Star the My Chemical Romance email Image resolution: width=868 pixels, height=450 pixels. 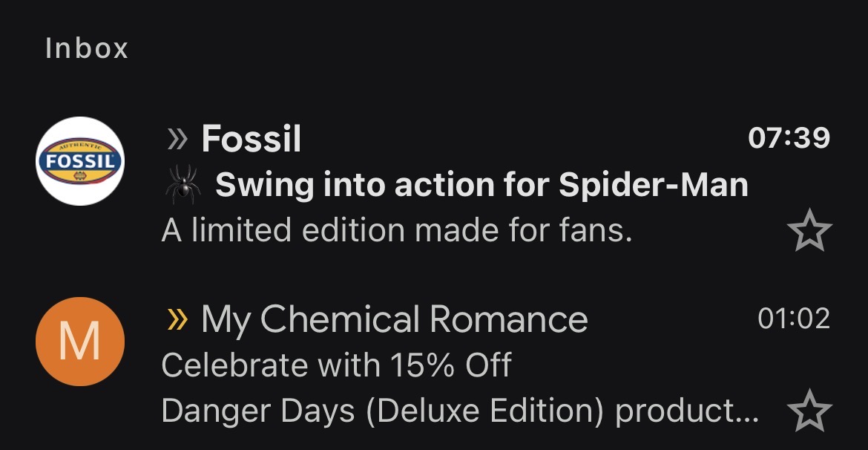pos(809,410)
